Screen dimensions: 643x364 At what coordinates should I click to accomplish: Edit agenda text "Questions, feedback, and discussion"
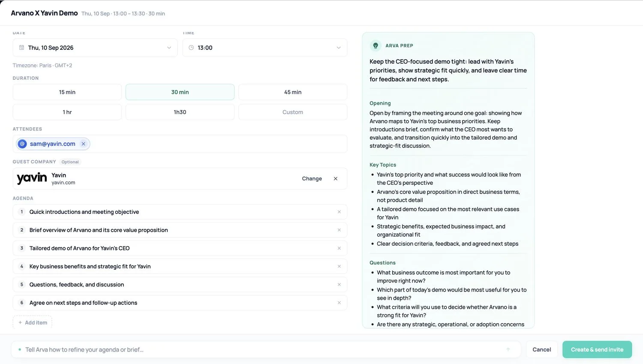[x=77, y=285]
